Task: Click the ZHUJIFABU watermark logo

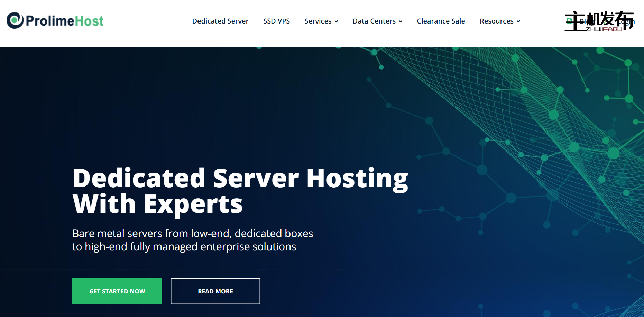Action: (604, 29)
